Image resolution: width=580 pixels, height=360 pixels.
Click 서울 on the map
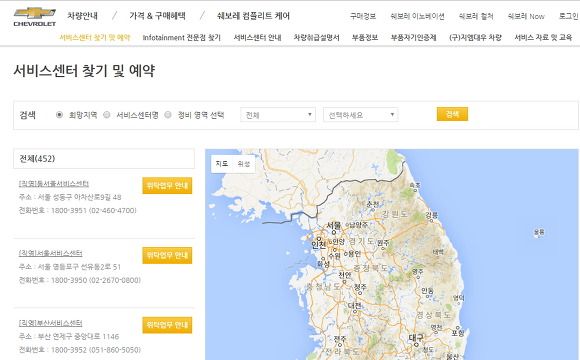334,225
